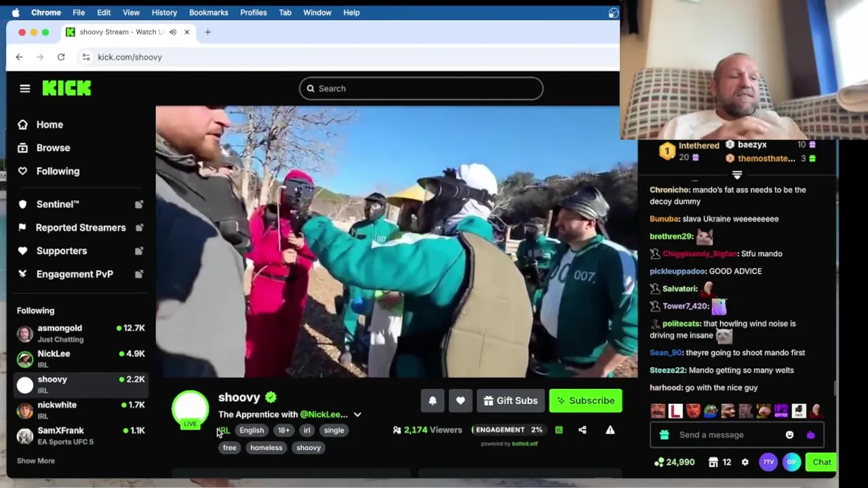Click the purple icon in chat input
The width and height of the screenshot is (868, 488).
[810, 435]
